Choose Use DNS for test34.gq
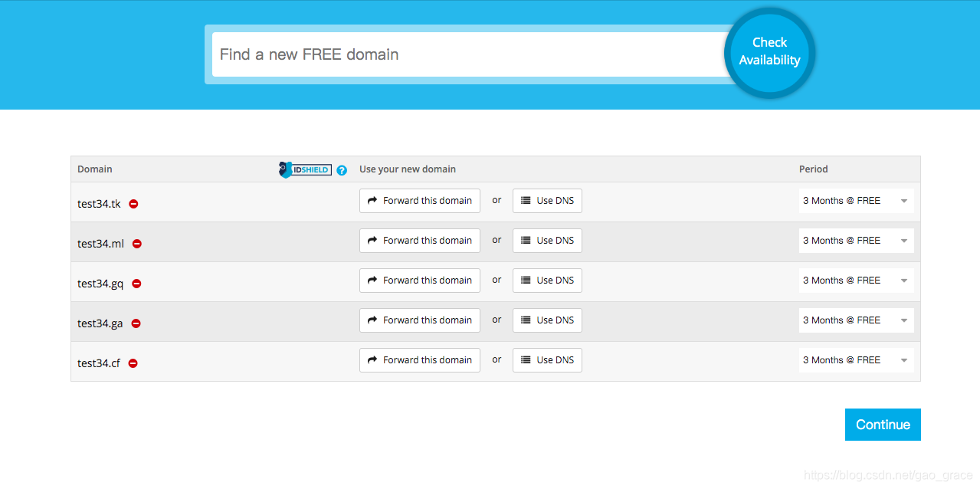Image resolution: width=980 pixels, height=489 pixels. coord(547,281)
